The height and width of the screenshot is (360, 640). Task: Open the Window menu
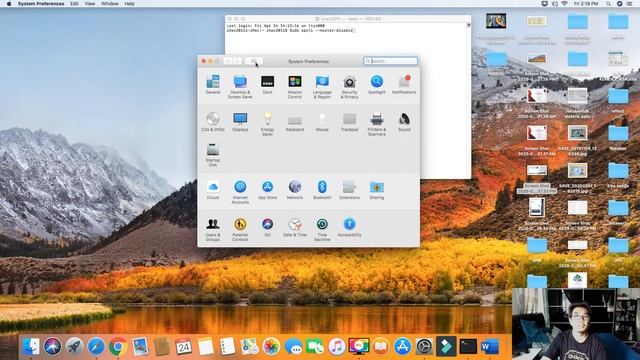click(x=110, y=4)
